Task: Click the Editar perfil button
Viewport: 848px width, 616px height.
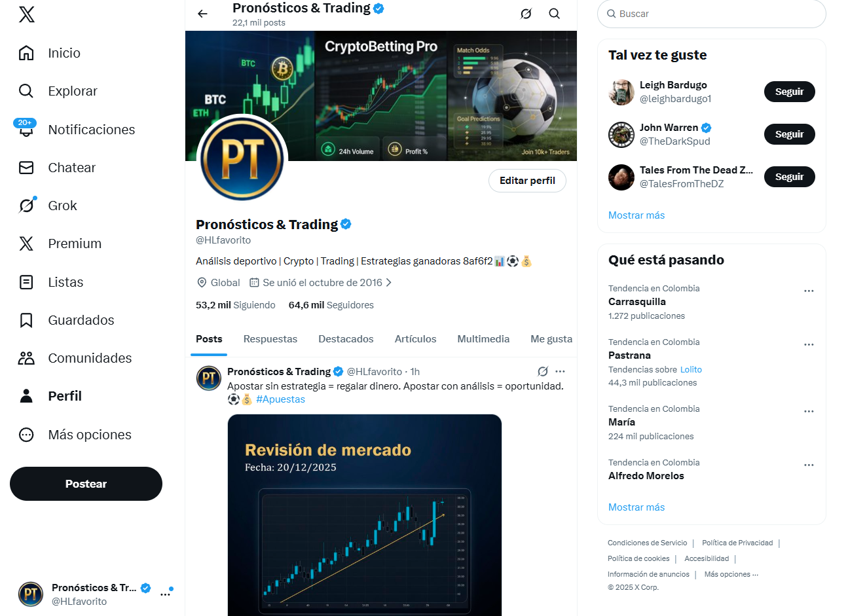Action: [527, 181]
